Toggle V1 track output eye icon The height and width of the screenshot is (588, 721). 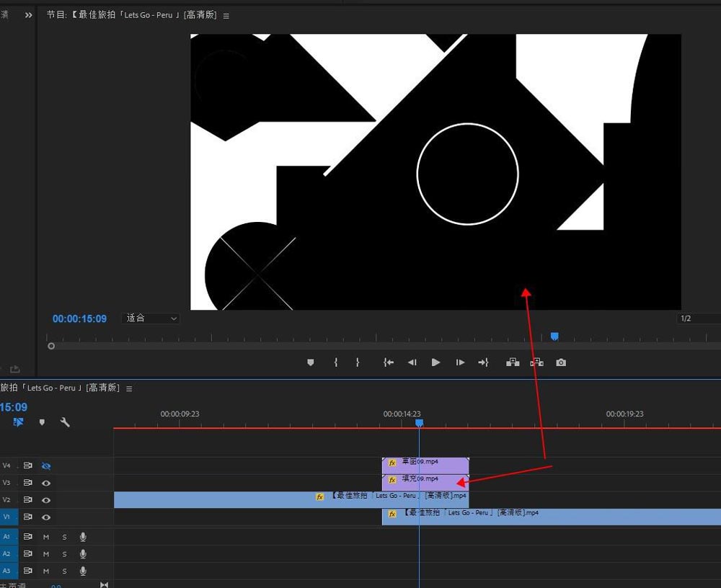pyautogui.click(x=46, y=517)
